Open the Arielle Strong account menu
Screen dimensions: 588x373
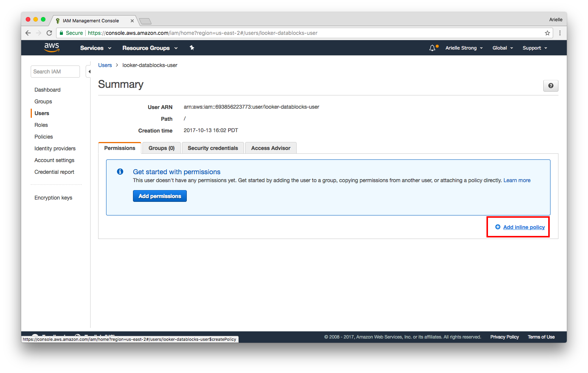[464, 48]
